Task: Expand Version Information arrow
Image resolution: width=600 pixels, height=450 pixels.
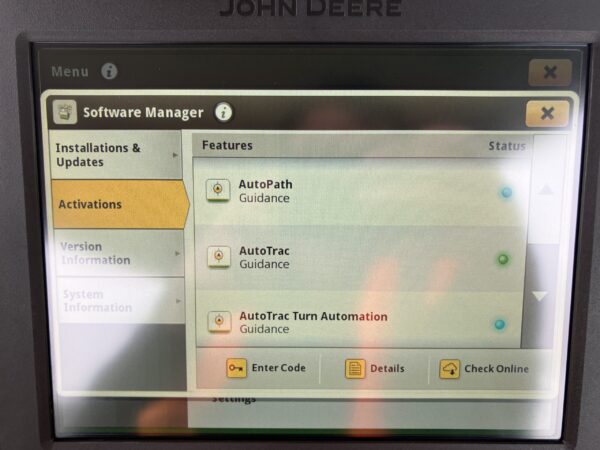Action: (x=177, y=253)
